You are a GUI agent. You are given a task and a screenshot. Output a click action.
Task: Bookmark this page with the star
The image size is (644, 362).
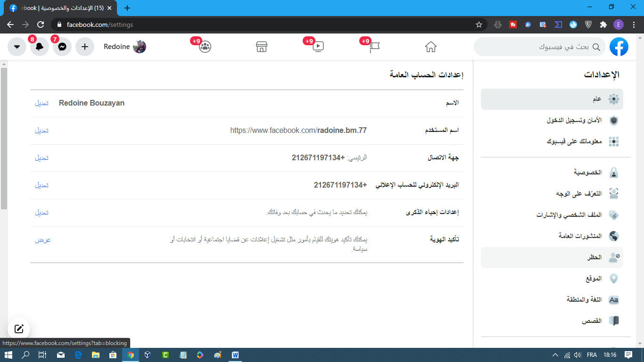[479, 25]
